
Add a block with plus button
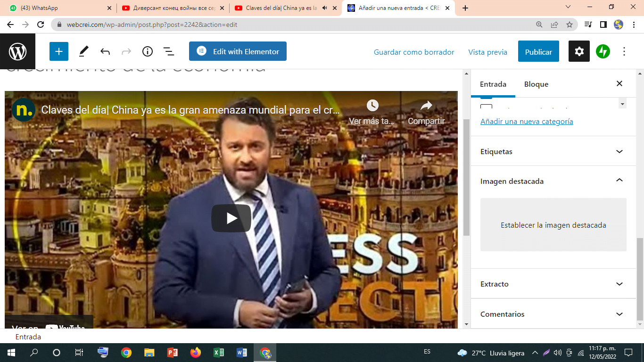pos(59,51)
